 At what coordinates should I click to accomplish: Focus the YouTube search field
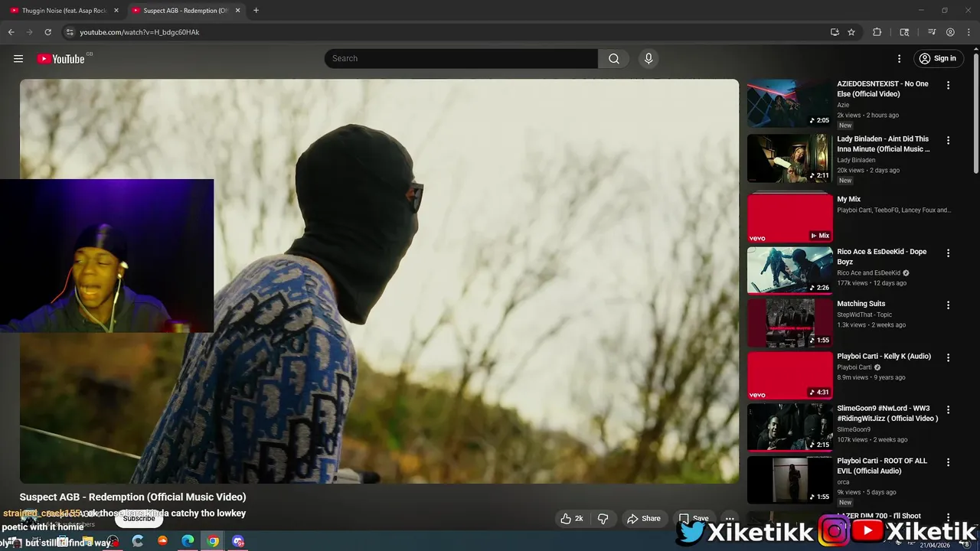coord(461,59)
